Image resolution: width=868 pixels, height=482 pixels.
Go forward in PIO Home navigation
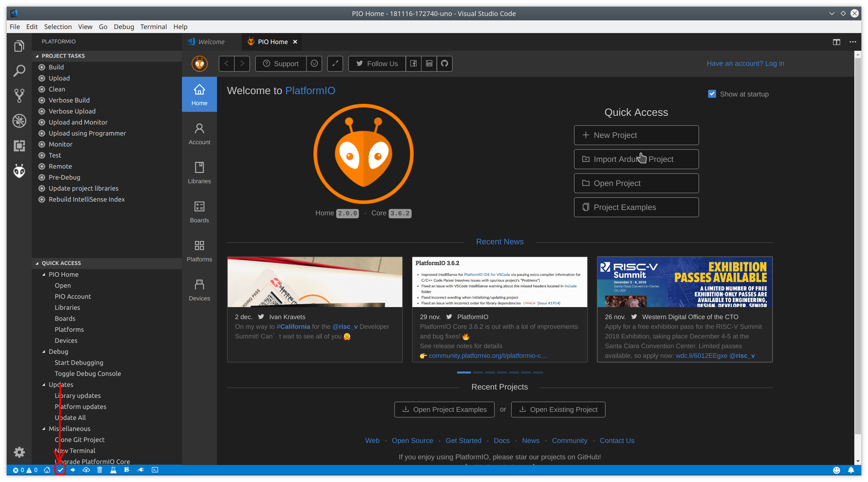(242, 64)
